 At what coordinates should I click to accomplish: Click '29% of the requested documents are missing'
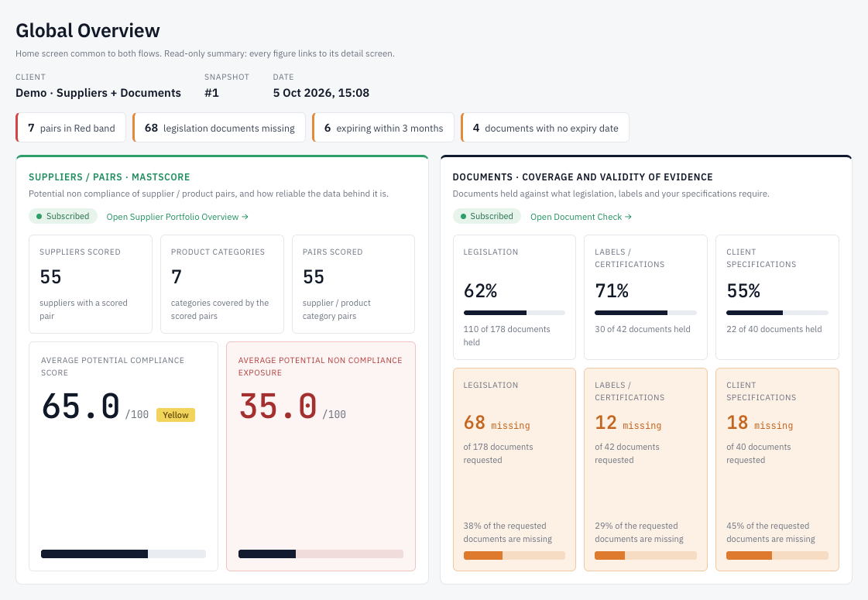[639, 533]
